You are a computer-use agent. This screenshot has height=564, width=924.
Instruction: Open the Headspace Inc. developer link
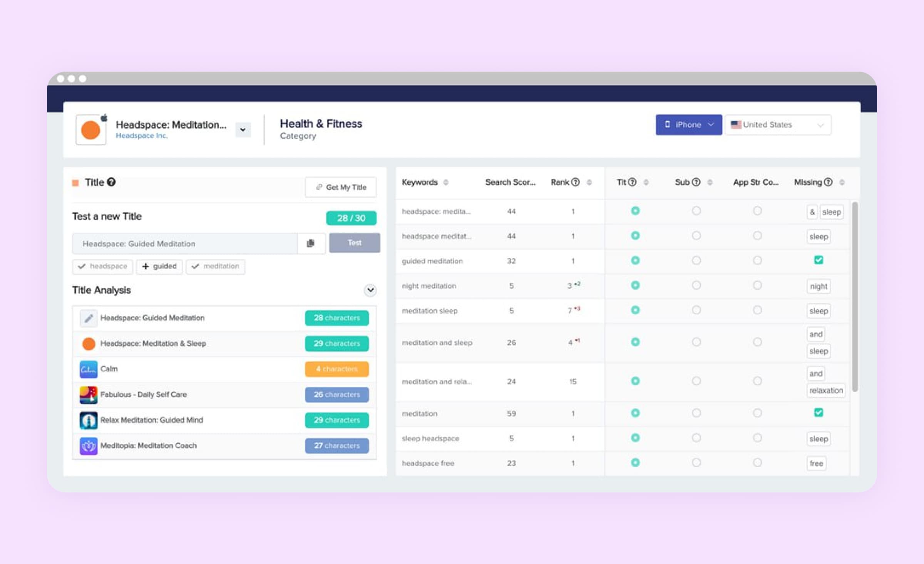141,136
